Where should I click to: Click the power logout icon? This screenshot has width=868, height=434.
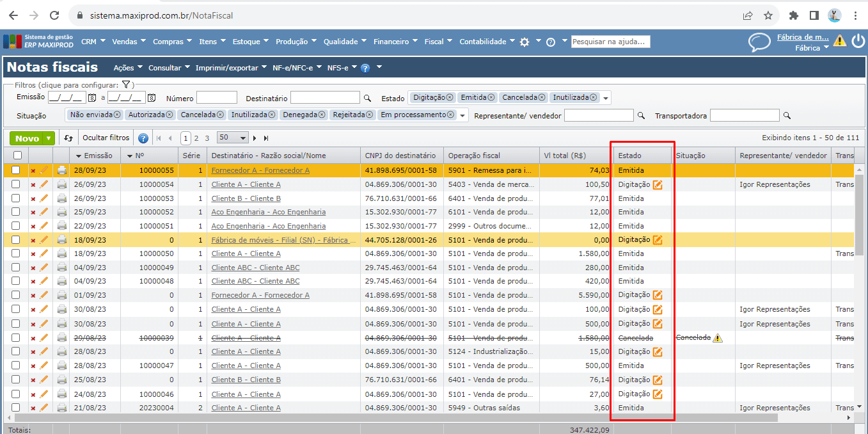857,42
